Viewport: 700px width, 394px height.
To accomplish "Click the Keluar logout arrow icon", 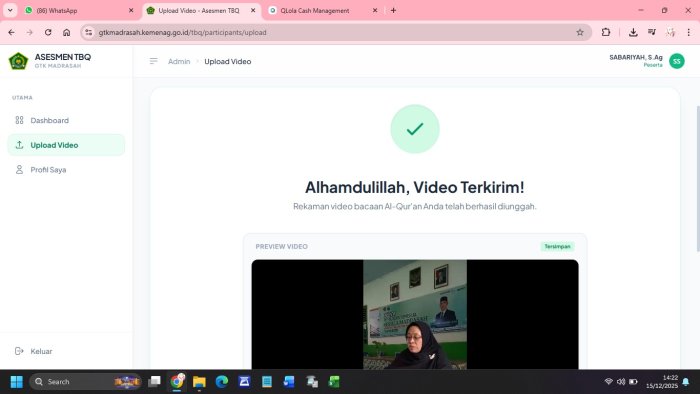I will (x=19, y=351).
